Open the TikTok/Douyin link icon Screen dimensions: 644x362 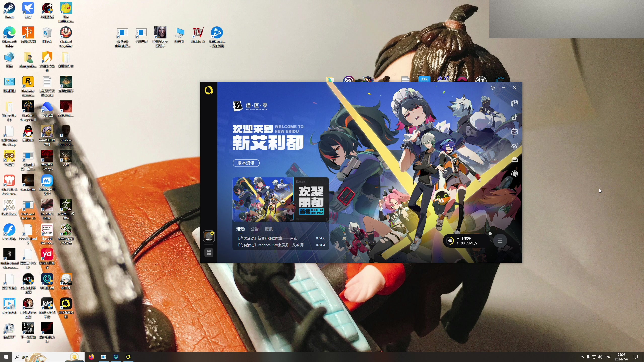point(514,117)
